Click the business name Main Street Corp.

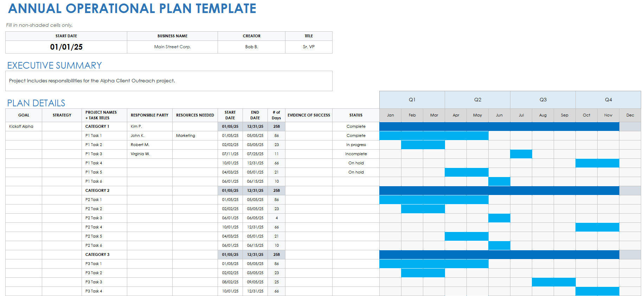pos(172,47)
